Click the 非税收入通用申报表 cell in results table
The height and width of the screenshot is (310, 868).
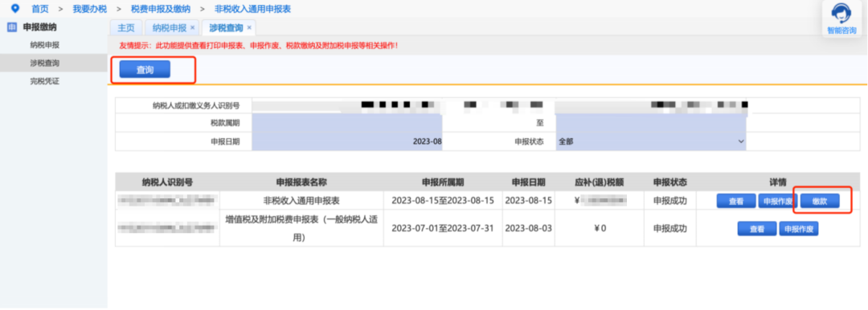(301, 201)
